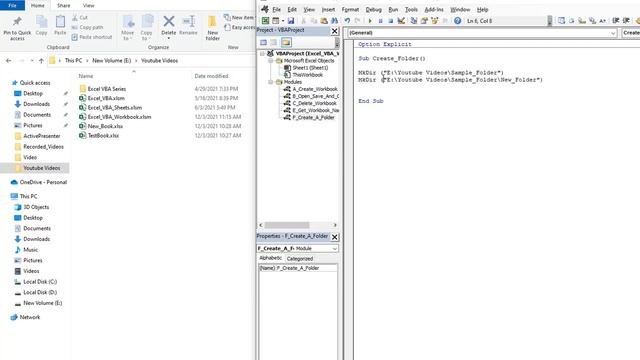Sort file list by Date modified column

[x=211, y=76]
